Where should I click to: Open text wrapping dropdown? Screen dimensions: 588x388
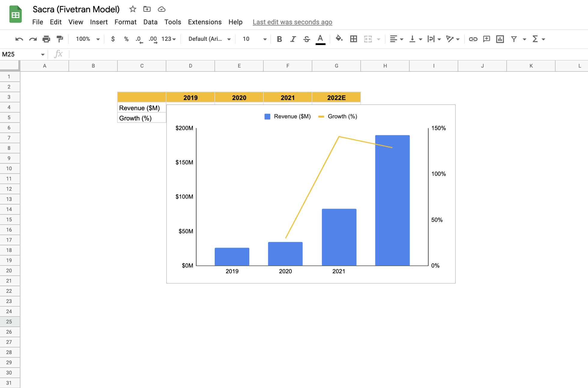pos(434,39)
